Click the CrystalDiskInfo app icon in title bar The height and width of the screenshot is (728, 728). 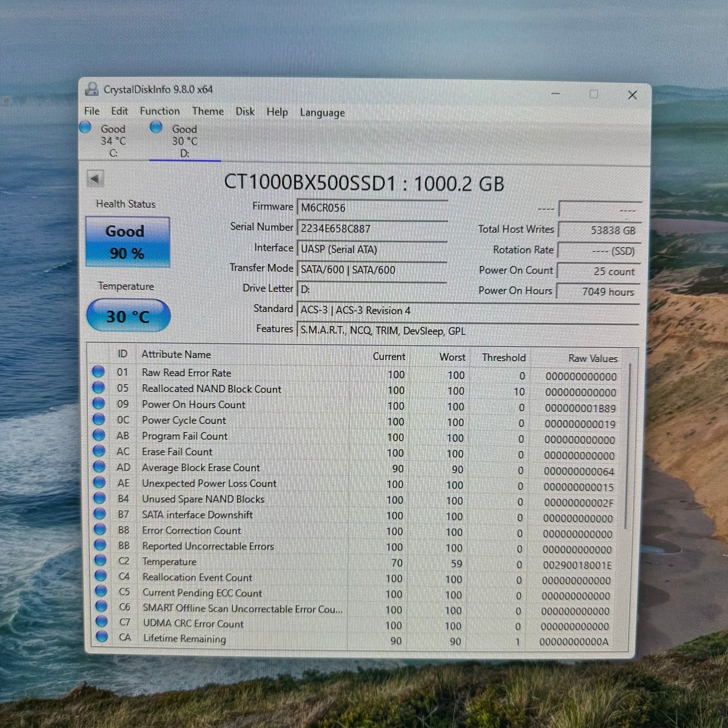pyautogui.click(x=92, y=89)
